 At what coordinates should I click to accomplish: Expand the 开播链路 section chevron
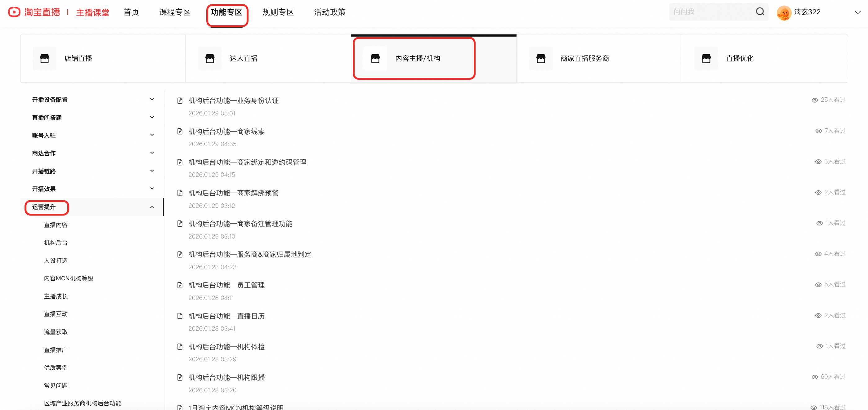coord(152,171)
